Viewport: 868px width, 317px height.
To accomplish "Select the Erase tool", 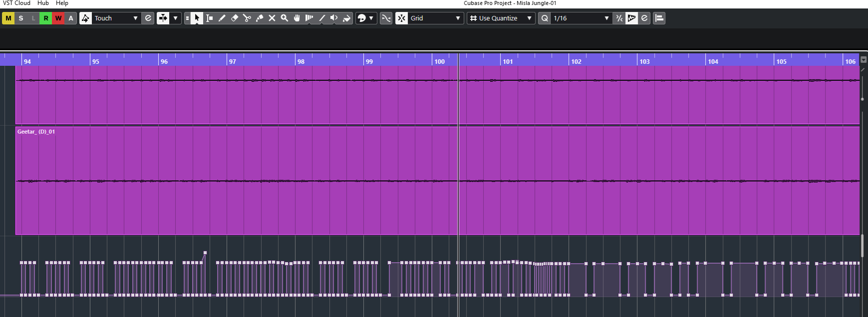I will 235,18.
